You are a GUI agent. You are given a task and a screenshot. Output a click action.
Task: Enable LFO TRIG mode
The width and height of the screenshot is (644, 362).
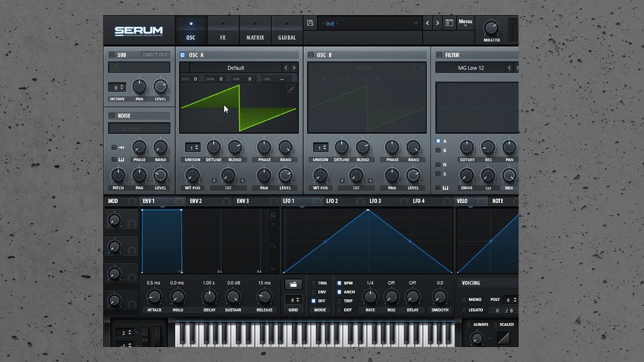[313, 283]
